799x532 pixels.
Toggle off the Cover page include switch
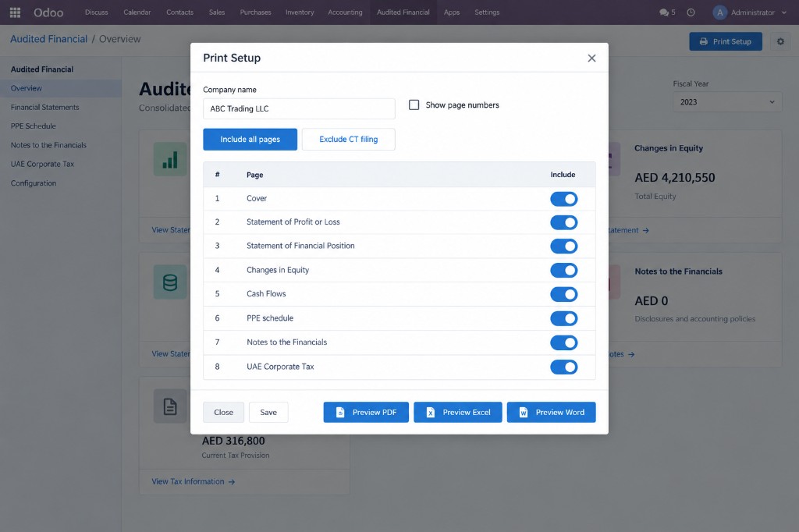pos(563,199)
